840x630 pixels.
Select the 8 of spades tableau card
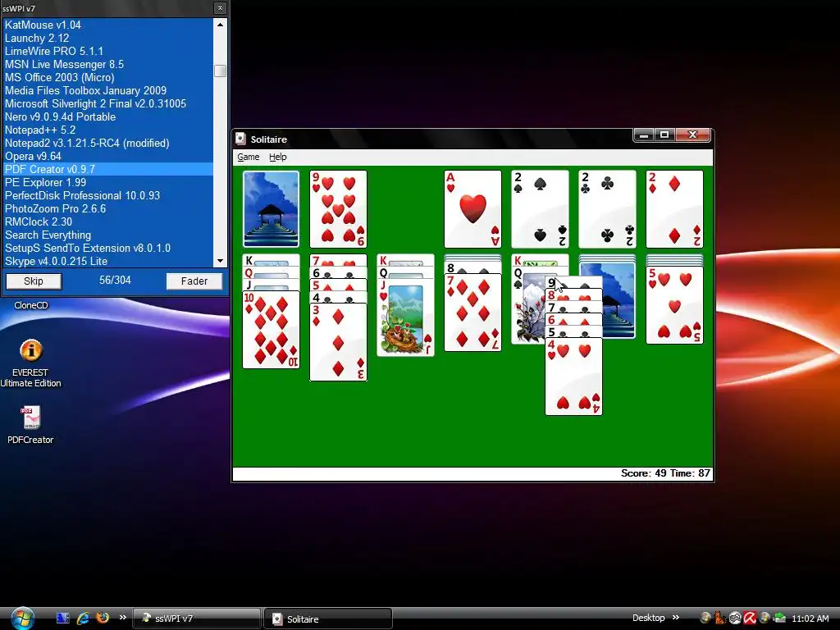click(x=472, y=268)
